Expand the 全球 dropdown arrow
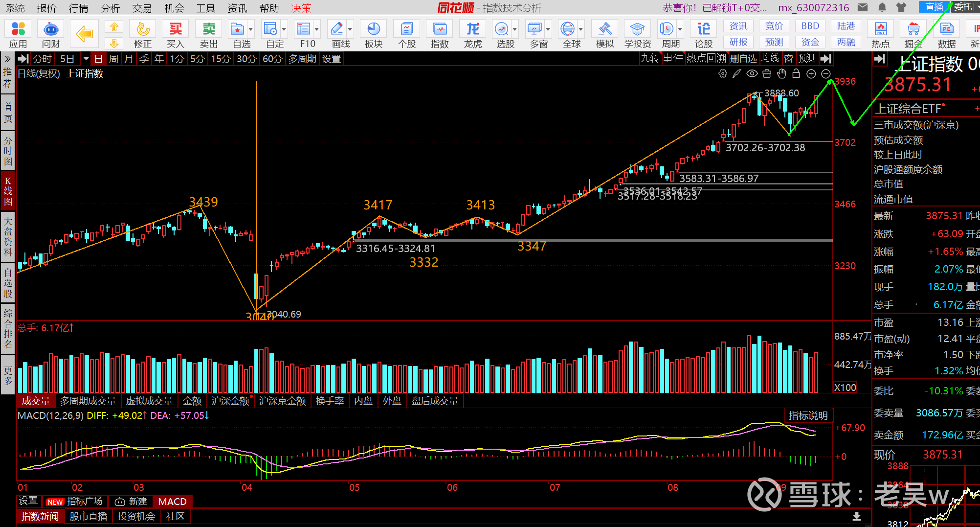The height and width of the screenshot is (527, 980). 581,29
